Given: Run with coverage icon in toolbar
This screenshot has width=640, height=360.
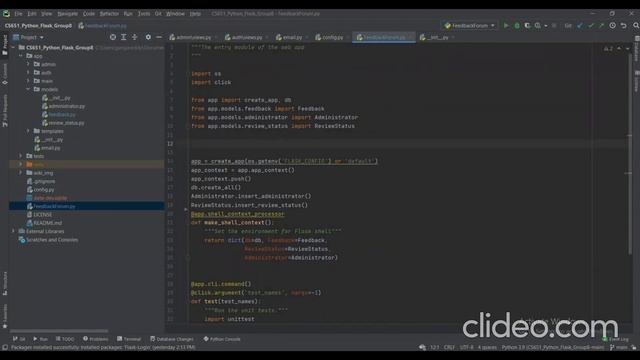Looking at the screenshot, I should pyautogui.click(x=527, y=25).
